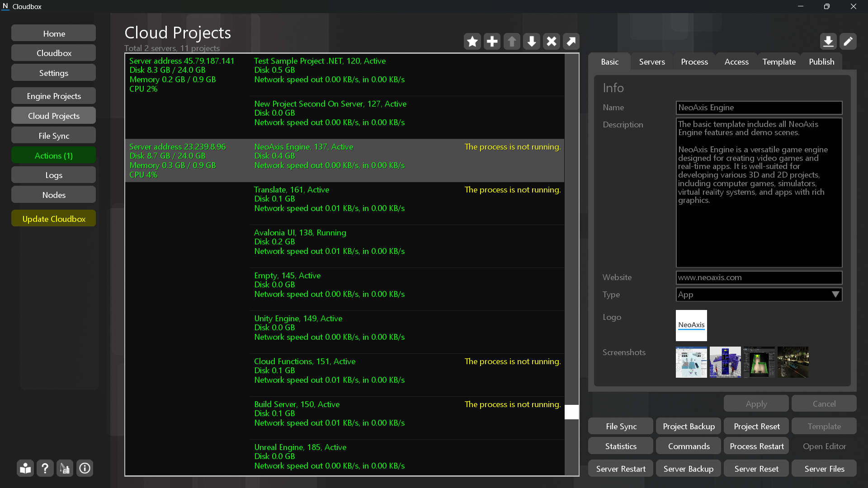
Task: Click the download icon above the tabs
Action: [828, 42]
